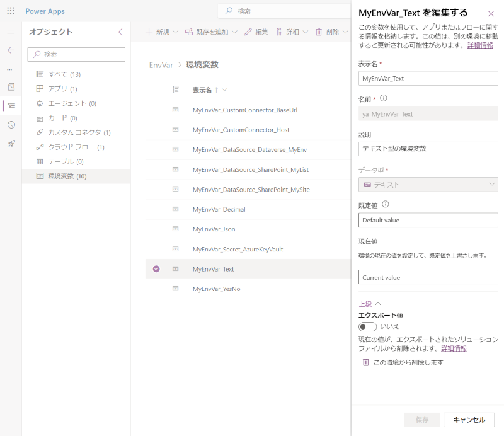
Task: Collapse the objects pane using the chevron
Action: click(x=120, y=32)
